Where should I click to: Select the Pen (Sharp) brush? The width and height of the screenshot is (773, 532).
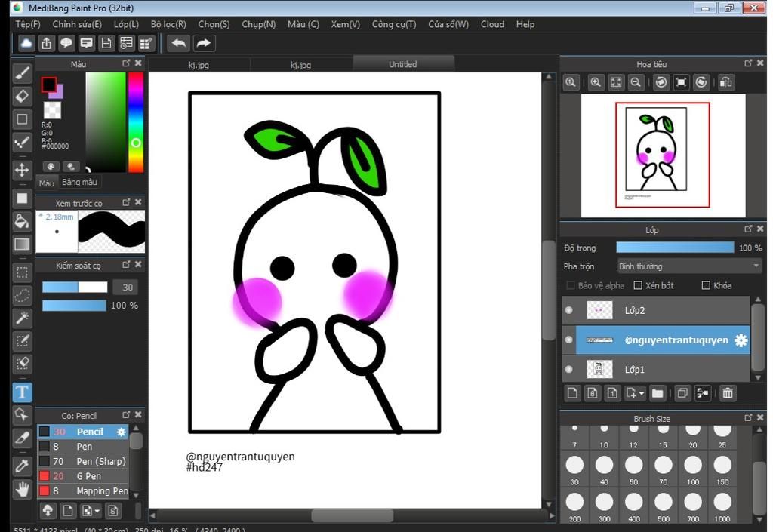[83, 462]
